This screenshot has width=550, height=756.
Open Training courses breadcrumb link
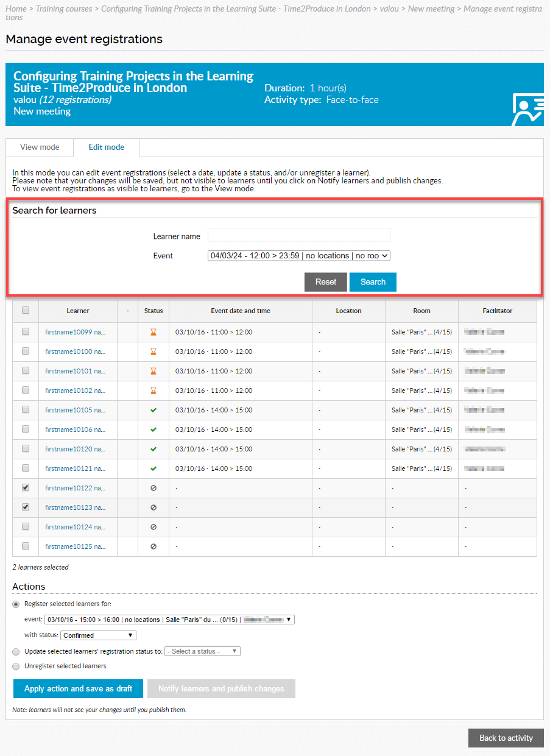click(64, 9)
